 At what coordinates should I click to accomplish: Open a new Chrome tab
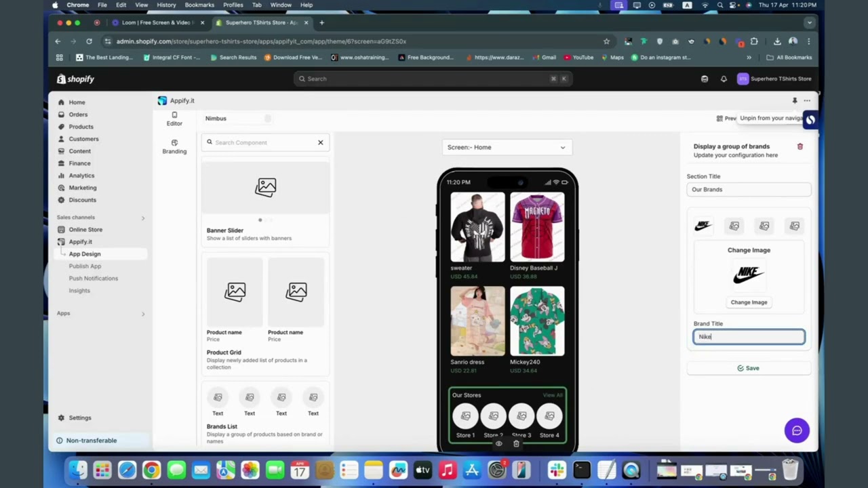[321, 22]
